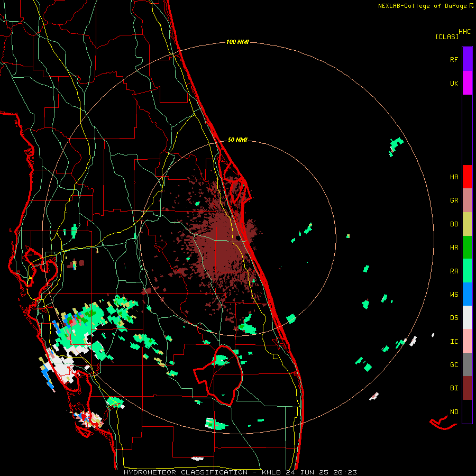This screenshot has height=476, width=476.
Task: Click the RA legend label
Action: pyautogui.click(x=454, y=271)
